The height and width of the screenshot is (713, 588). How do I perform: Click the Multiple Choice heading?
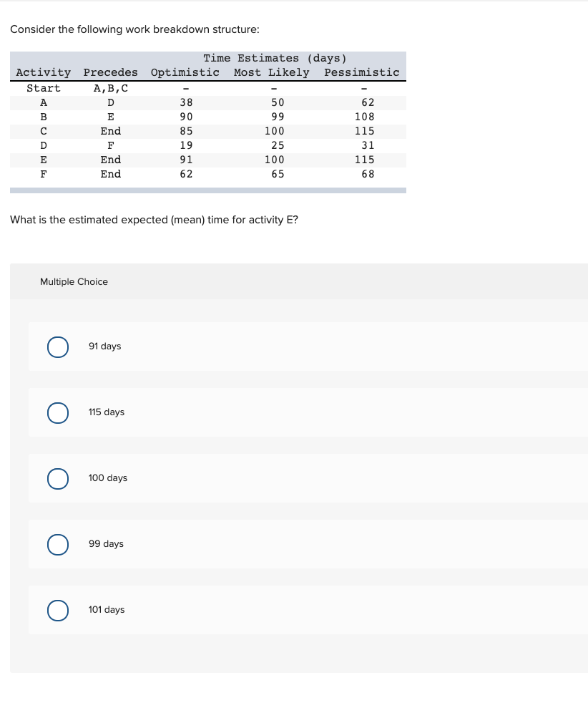point(74,282)
